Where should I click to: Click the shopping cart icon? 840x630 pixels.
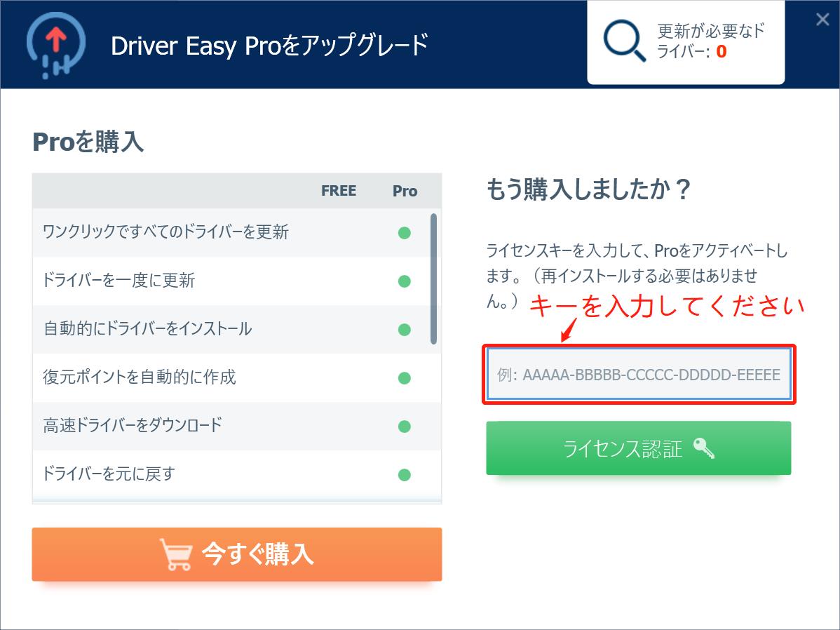coord(176,554)
